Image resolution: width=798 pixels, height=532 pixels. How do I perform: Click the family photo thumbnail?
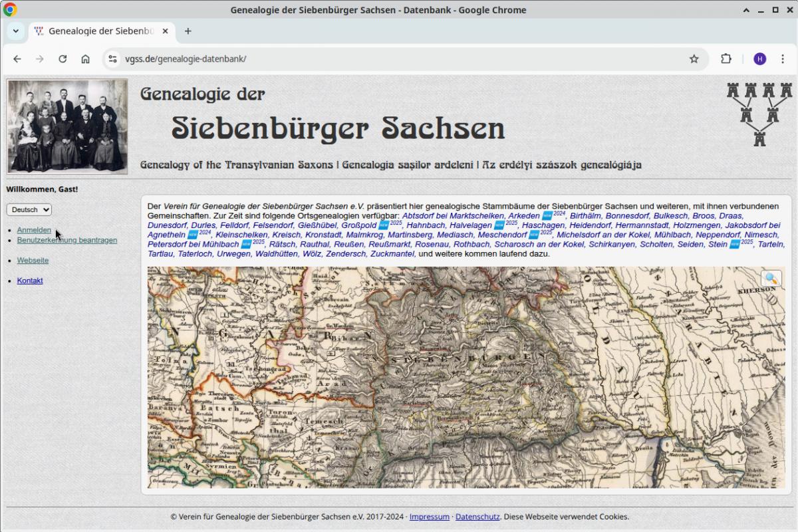click(67, 126)
